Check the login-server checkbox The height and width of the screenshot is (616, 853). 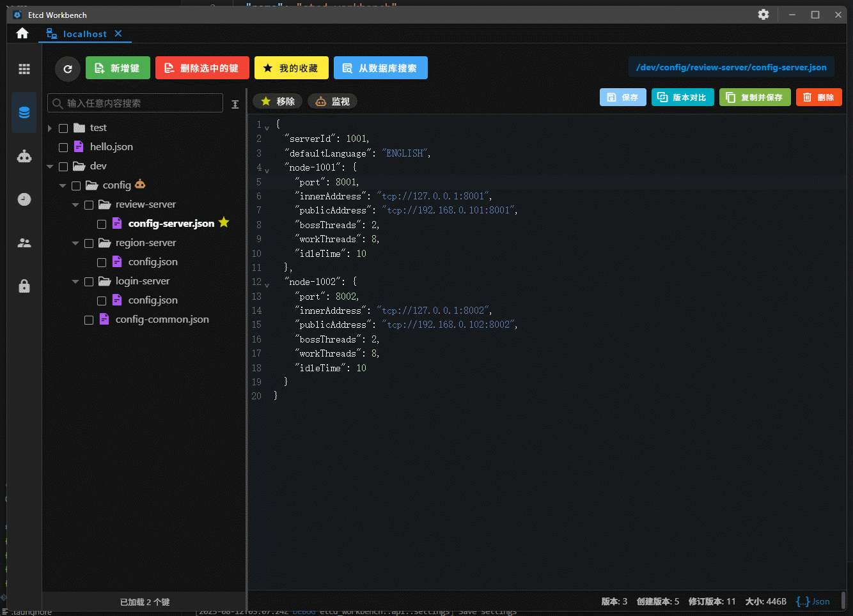[89, 282]
